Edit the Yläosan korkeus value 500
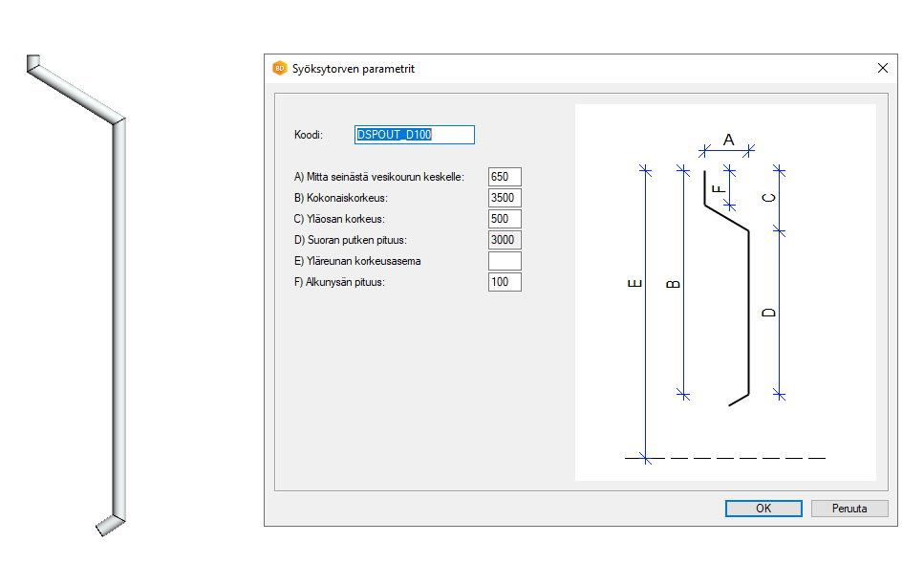This screenshot has width=924, height=564. (x=504, y=219)
